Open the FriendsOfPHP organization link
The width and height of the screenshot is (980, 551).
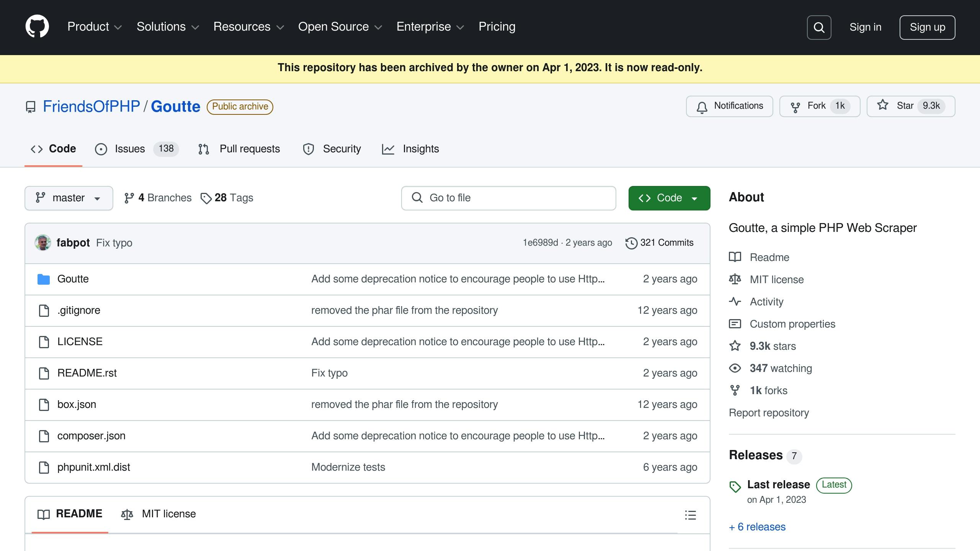point(91,106)
